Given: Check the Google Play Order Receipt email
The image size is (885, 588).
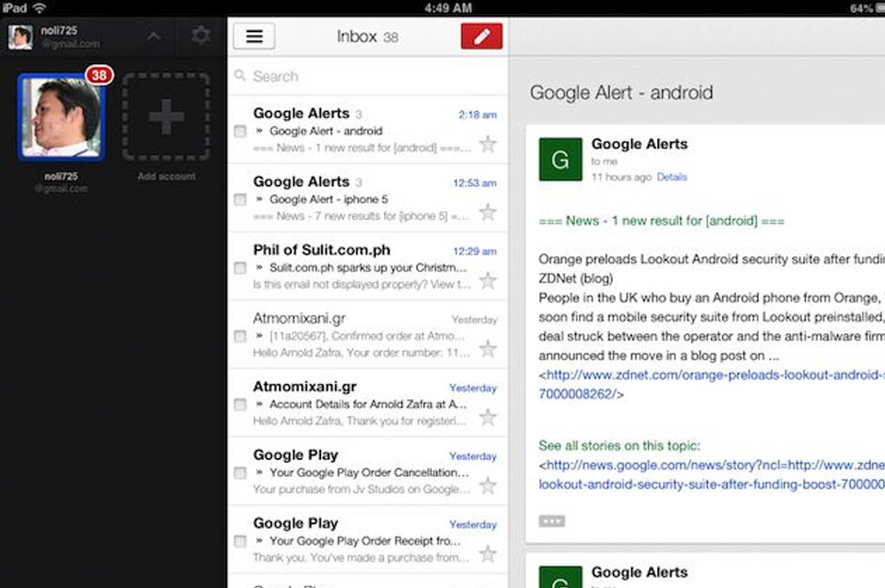Looking at the screenshot, I should click(240, 542).
